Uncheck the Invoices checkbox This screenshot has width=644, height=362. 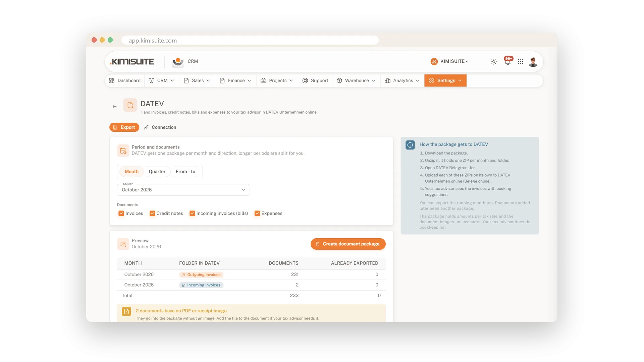point(121,214)
